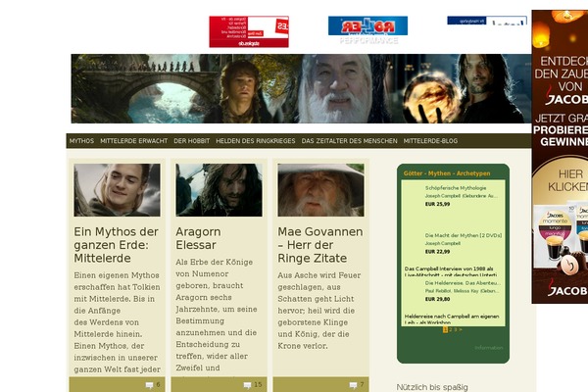This screenshot has width=588, height=392.
Task: Click the 'Nützlich bis spaßig' sidebar heading
Action: tap(432, 387)
